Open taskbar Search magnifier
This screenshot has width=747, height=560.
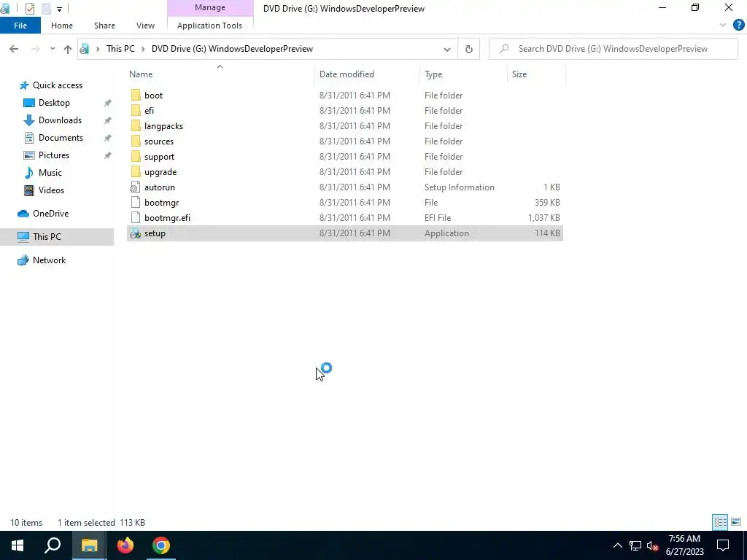click(53, 545)
